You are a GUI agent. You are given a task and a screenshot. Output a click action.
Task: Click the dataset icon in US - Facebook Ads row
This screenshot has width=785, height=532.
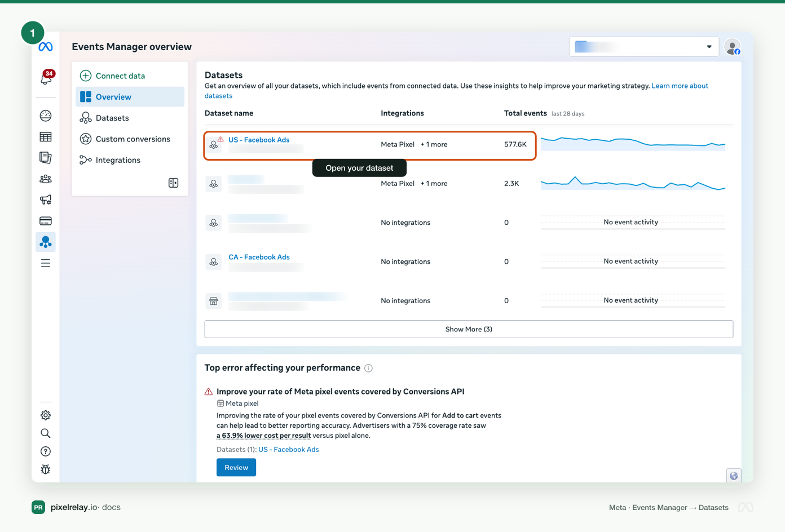point(214,145)
